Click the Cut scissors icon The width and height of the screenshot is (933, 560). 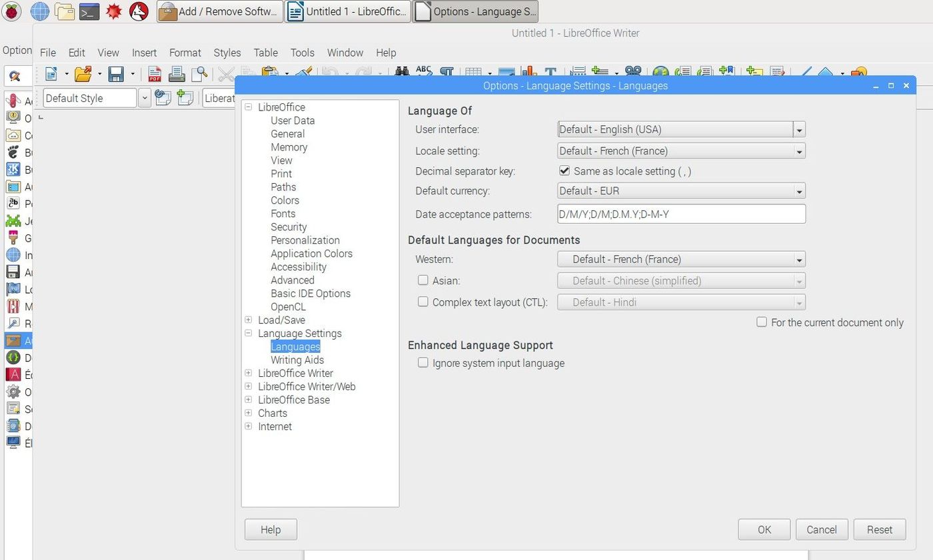(x=226, y=74)
